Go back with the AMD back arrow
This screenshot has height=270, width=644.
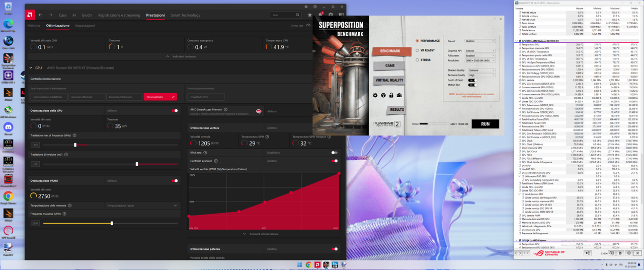[x=40, y=15]
